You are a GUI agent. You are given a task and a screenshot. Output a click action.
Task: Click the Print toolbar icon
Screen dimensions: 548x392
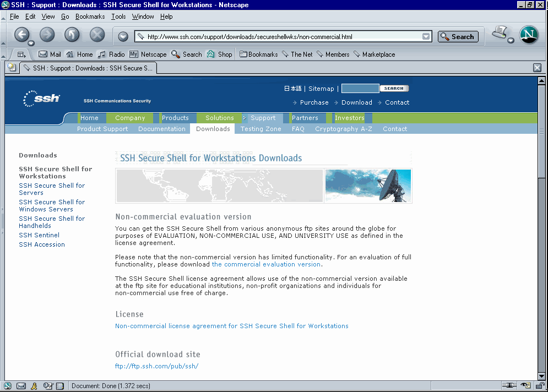[500, 33]
